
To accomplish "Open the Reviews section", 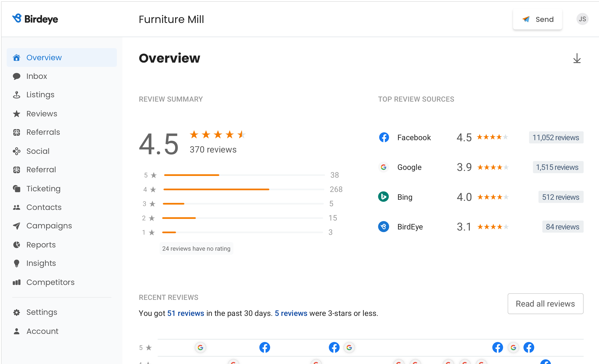I will pyautogui.click(x=42, y=113).
